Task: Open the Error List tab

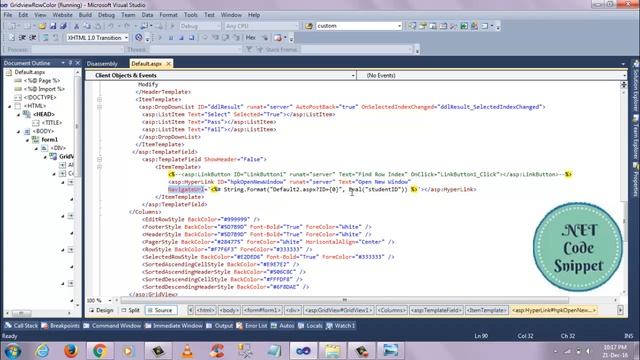Action: (x=252, y=326)
